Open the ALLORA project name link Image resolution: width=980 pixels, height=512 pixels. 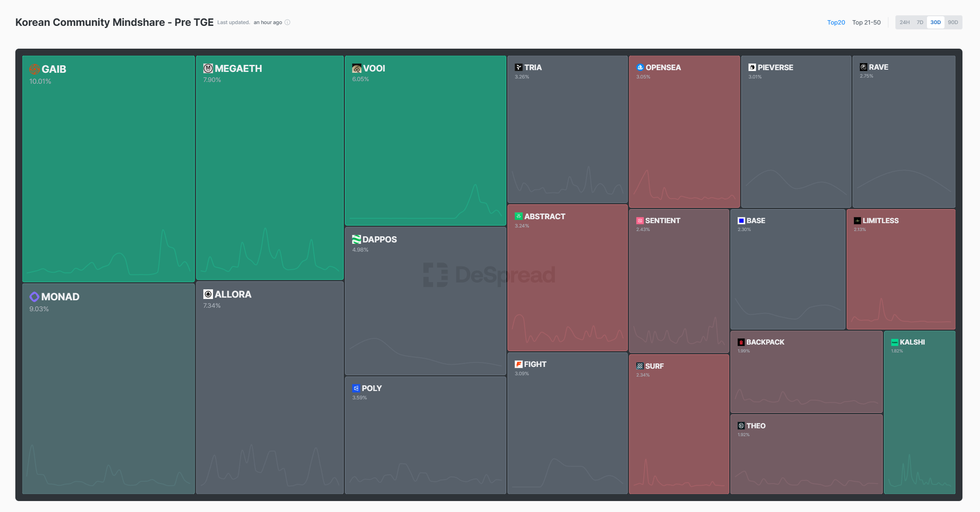(x=233, y=295)
